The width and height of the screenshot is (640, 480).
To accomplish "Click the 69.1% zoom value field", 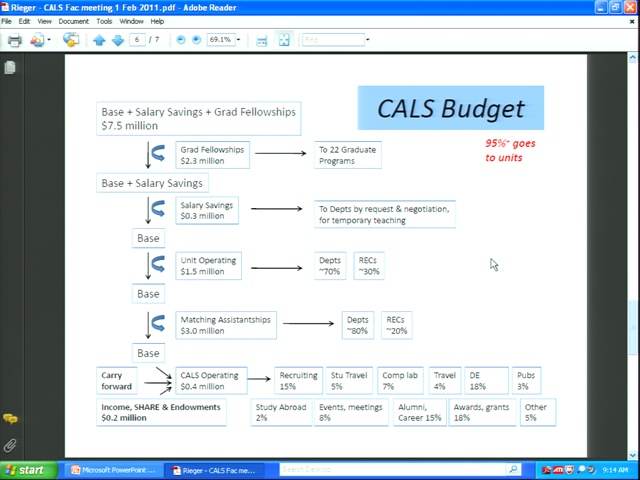I will [x=220, y=40].
